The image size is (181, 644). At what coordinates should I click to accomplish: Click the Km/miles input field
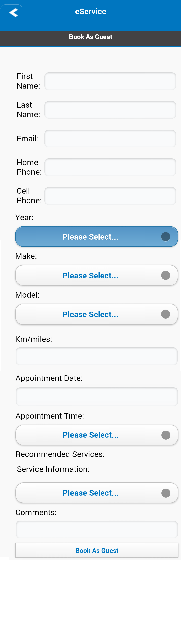97,356
